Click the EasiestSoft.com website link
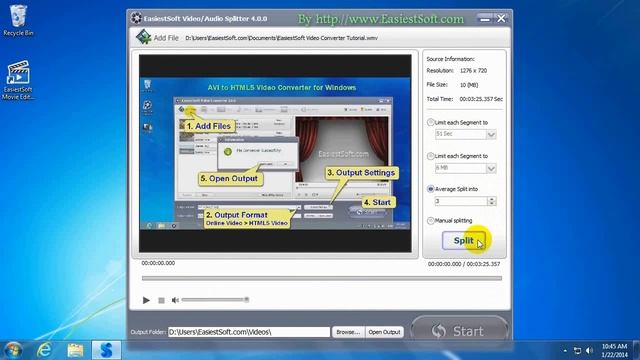Image resolution: width=640 pixels, height=360 pixels. (x=380, y=19)
